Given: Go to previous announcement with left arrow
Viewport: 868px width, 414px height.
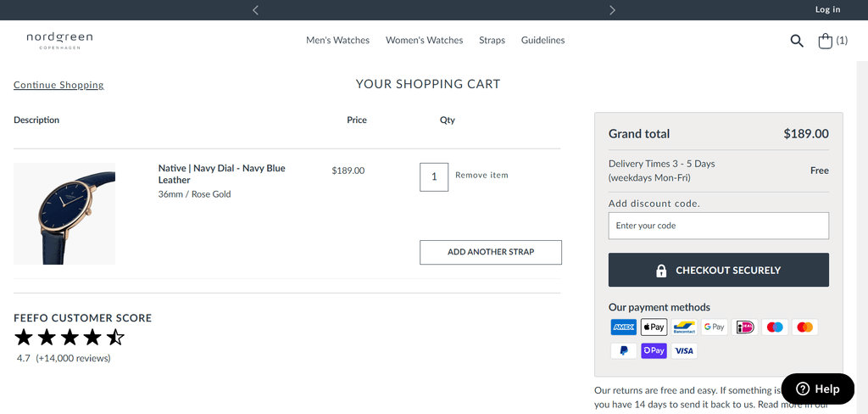Looking at the screenshot, I should (x=255, y=10).
